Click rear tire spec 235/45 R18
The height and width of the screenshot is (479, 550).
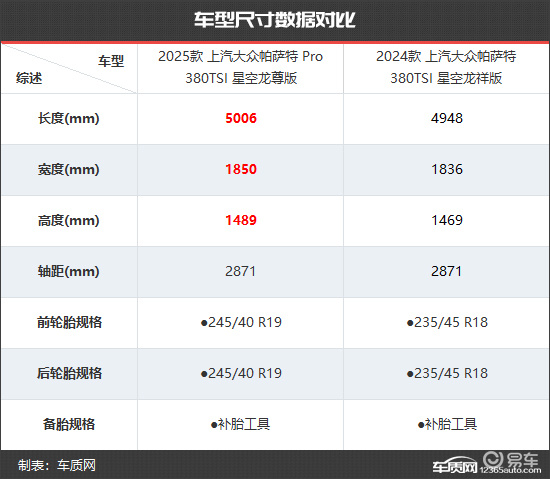pos(447,373)
